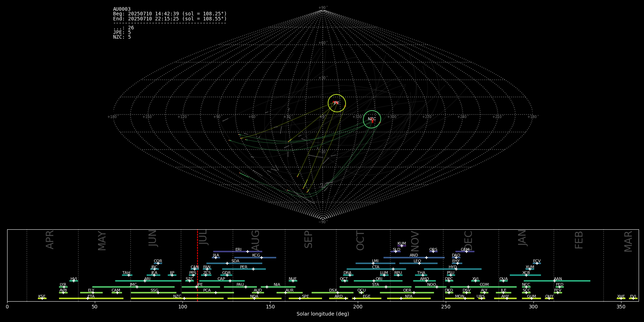Screen dimensions: 644x322
Task: Select the QUA shower bar in timeline
Action: 503,281
